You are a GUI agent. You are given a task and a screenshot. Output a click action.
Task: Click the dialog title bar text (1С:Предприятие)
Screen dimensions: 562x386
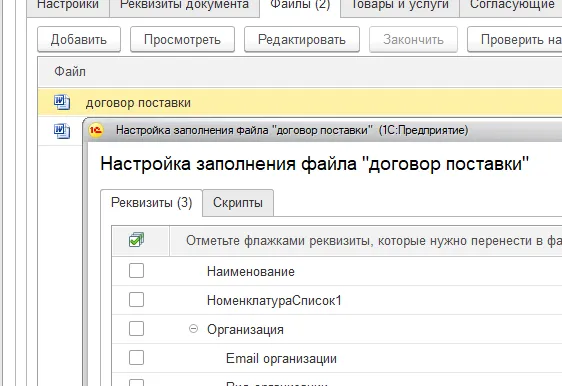424,130
